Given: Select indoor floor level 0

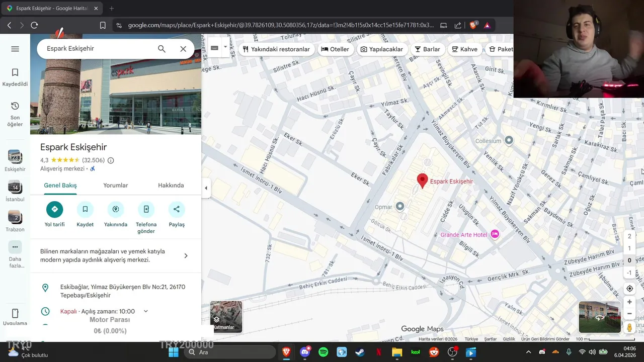Looking at the screenshot, I should point(629,260).
